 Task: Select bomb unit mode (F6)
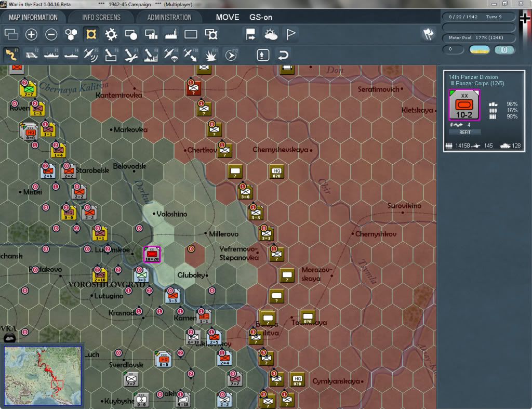[x=111, y=55]
